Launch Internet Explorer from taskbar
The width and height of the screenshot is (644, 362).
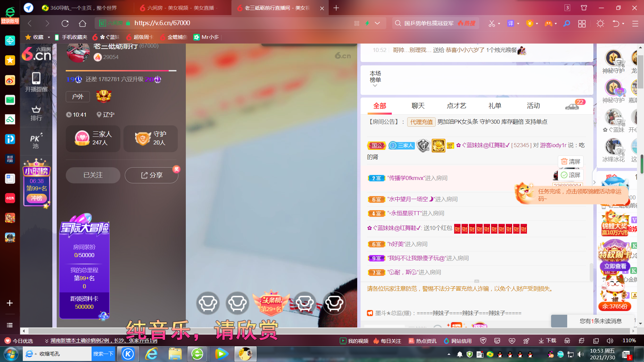152,354
